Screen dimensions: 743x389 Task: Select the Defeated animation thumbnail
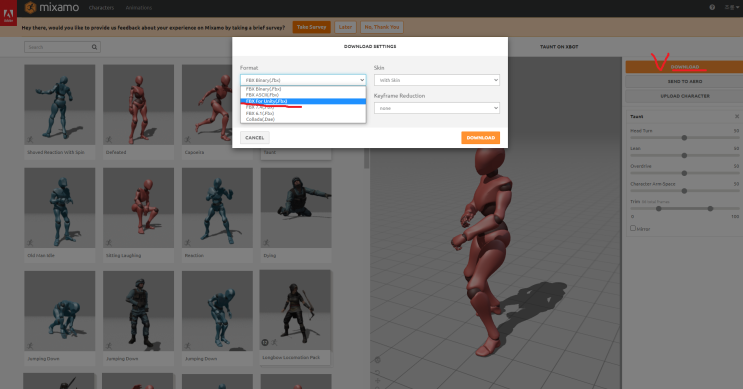point(138,105)
